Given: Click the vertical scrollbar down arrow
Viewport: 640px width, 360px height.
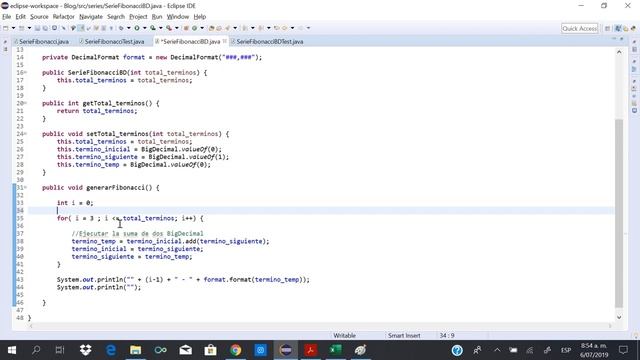Looking at the screenshot, I should (x=619, y=317).
